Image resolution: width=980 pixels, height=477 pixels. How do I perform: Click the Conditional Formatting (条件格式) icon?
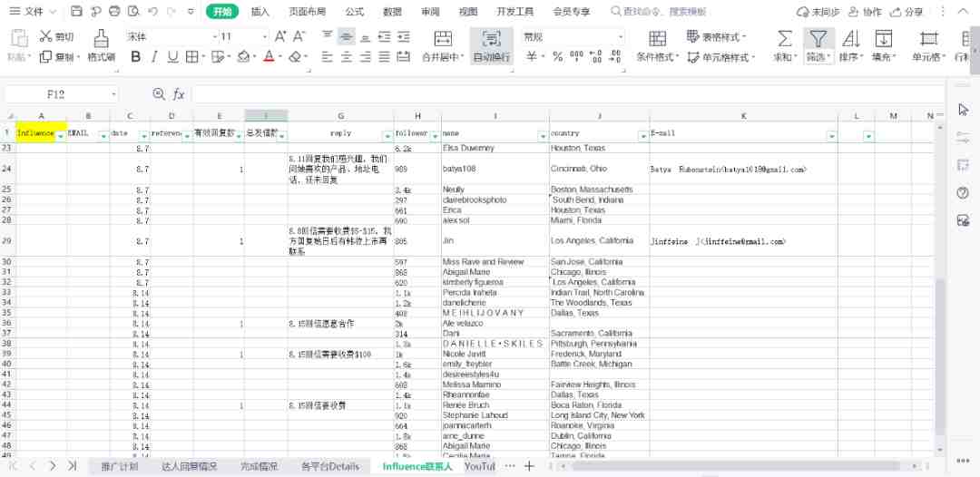(x=658, y=38)
